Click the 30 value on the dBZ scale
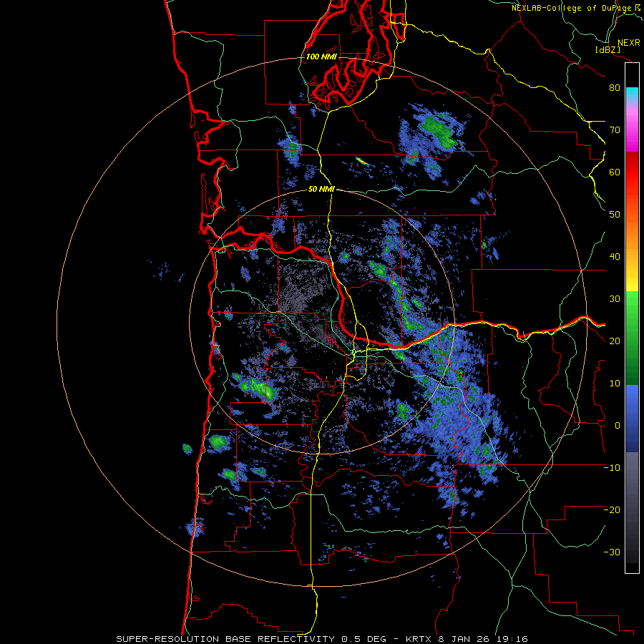 [x=615, y=299]
